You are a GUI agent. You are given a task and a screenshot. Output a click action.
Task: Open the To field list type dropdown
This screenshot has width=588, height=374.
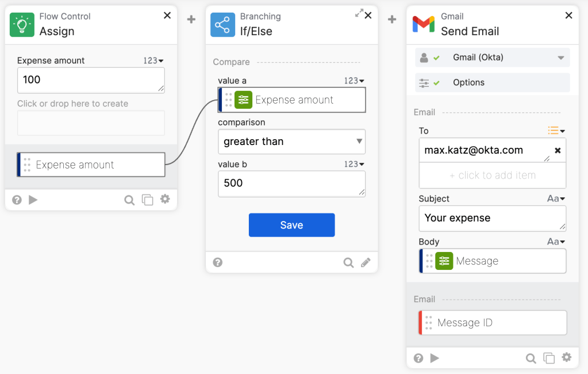pyautogui.click(x=556, y=131)
